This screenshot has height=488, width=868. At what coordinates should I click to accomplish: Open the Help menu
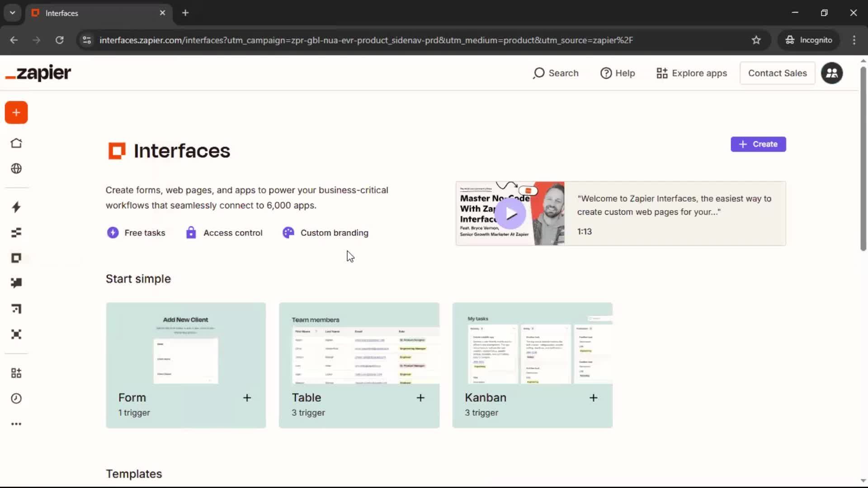click(x=618, y=73)
